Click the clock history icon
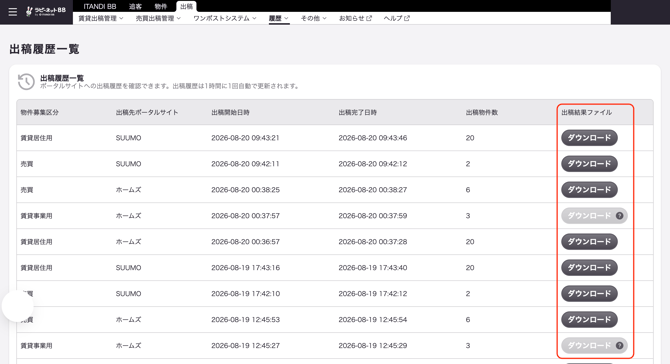 click(26, 82)
